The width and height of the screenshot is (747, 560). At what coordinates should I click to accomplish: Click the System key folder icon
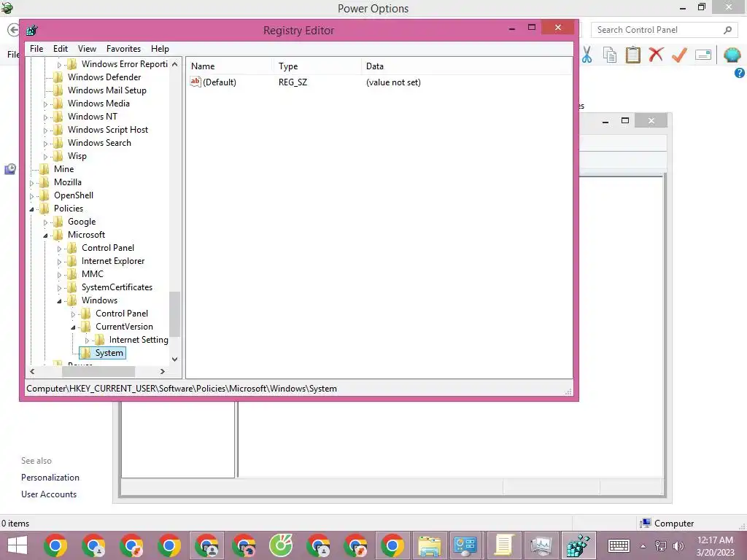click(86, 353)
